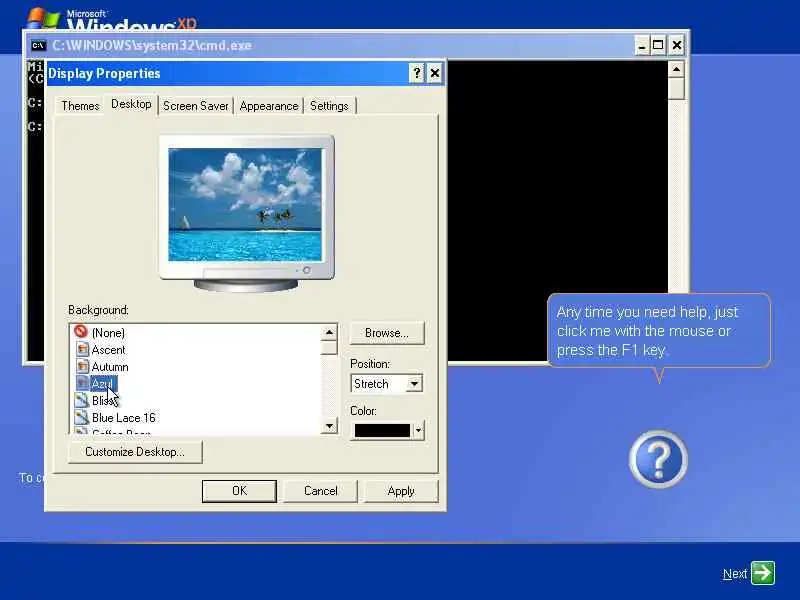Confirm with the OK button

tap(239, 491)
